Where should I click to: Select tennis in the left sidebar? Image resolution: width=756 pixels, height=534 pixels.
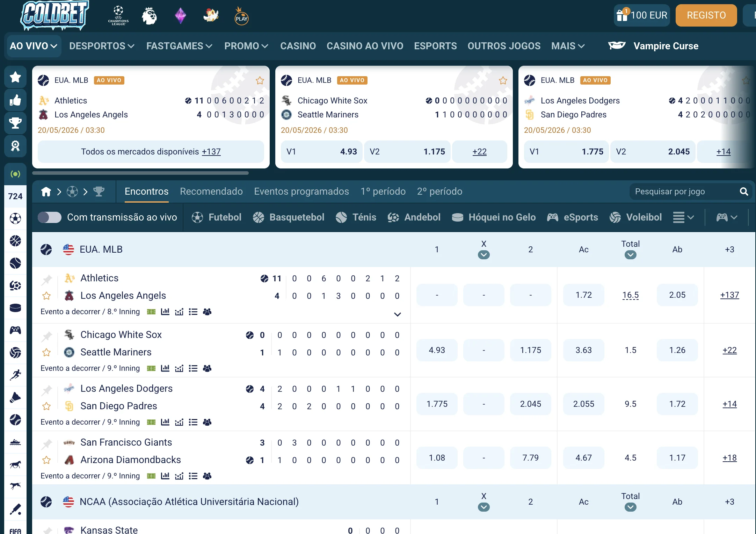15,263
